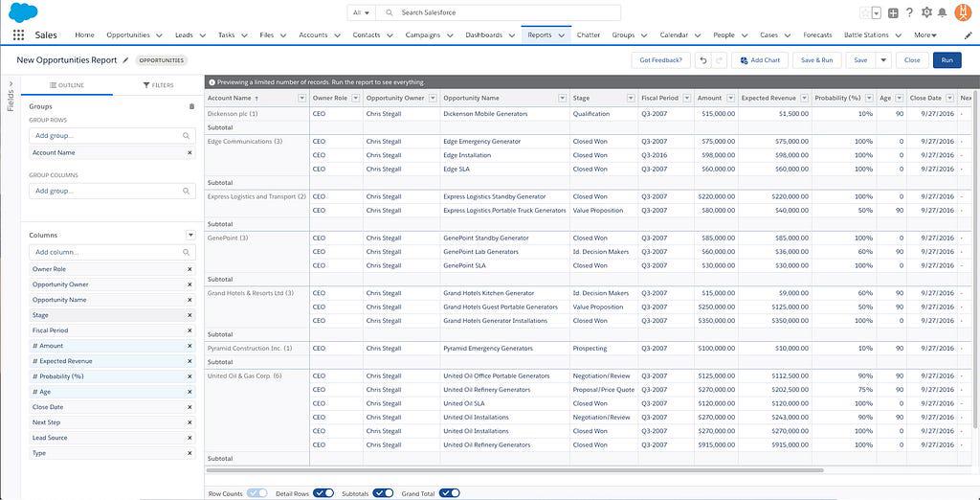Turn off the Grand Total toggle
The height and width of the screenshot is (500, 980).
coord(449,493)
